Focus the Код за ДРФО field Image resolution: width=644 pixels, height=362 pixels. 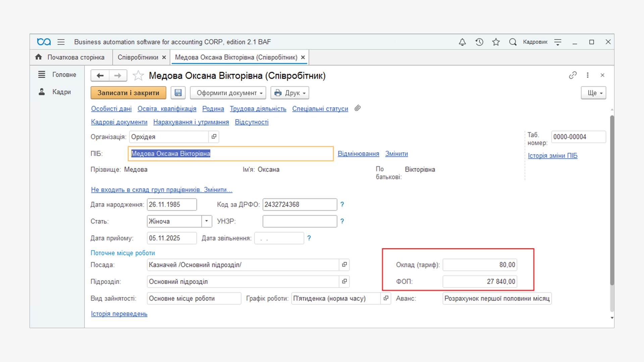pyautogui.click(x=300, y=204)
